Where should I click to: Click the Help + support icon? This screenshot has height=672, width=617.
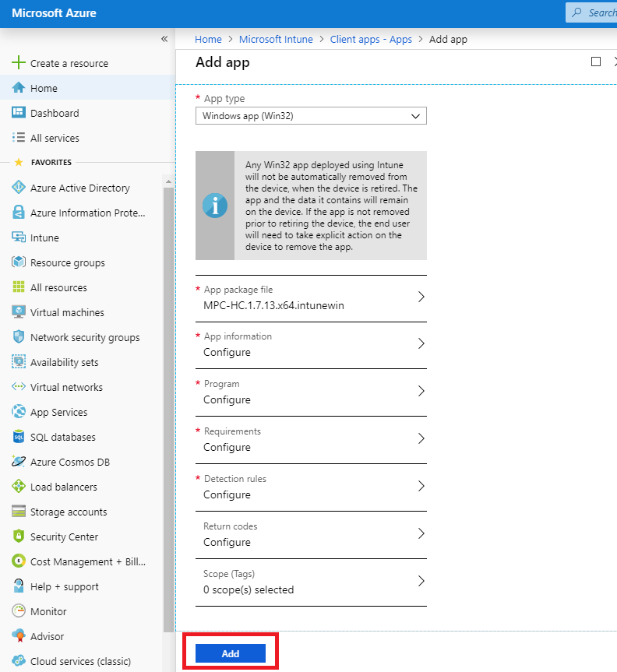[x=19, y=586]
